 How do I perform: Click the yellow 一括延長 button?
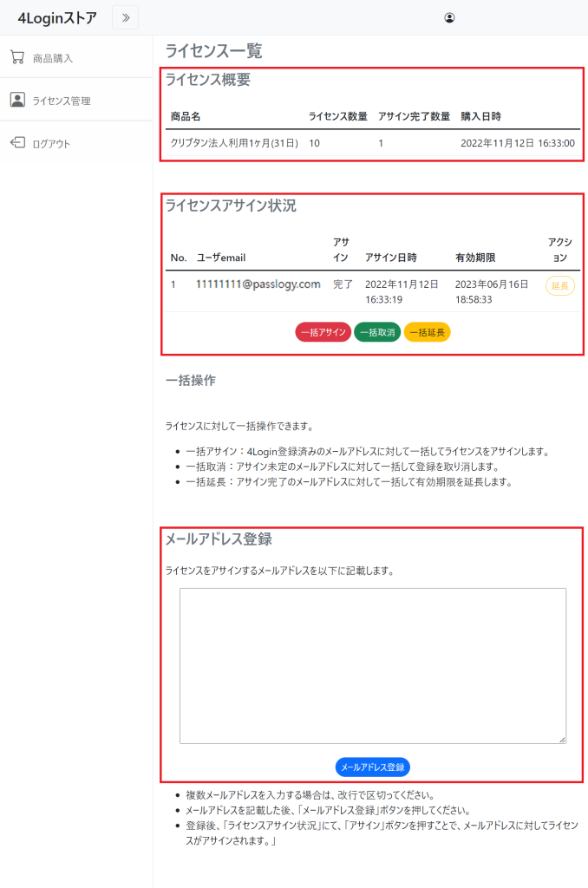(x=427, y=332)
